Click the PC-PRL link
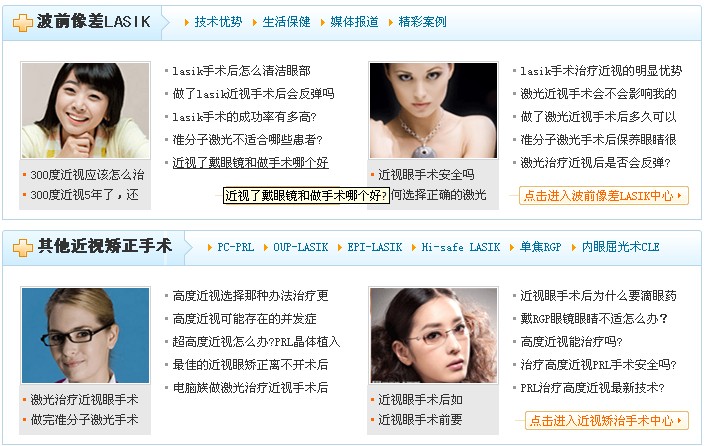The height and width of the screenshot is (446, 706). tap(235, 247)
